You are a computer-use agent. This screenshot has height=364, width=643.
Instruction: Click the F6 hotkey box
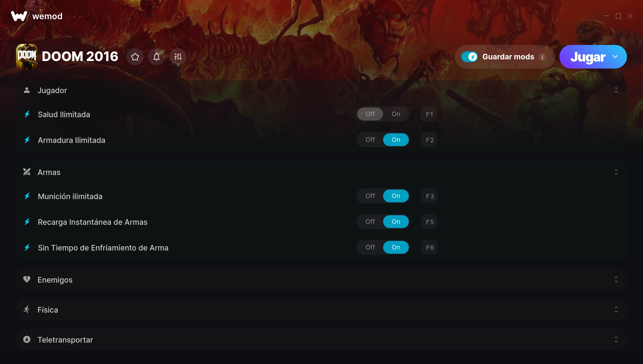coord(429,248)
